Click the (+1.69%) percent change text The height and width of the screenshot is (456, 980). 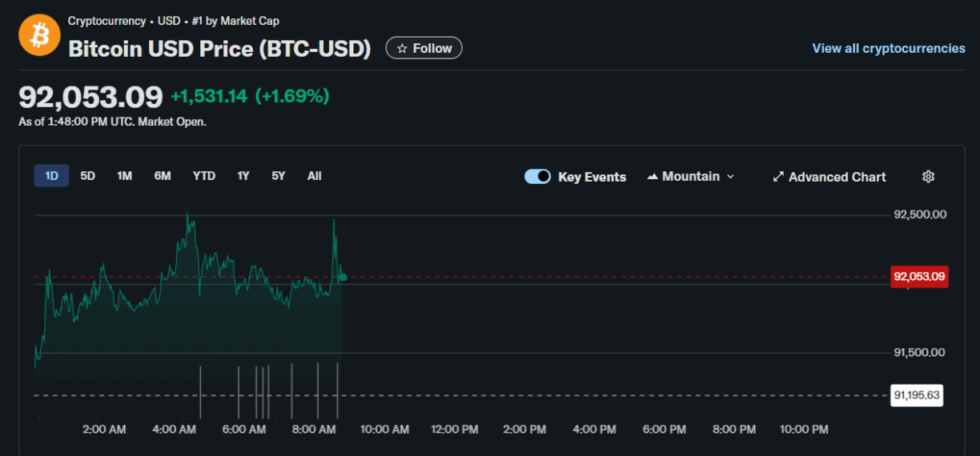[292, 97]
